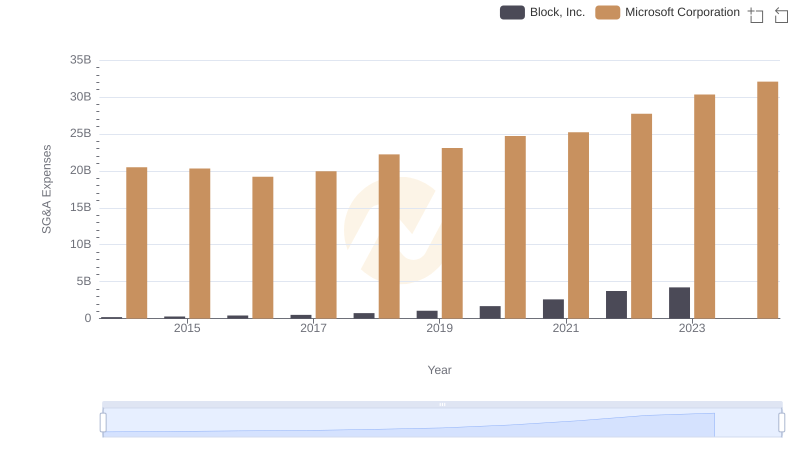Click the Block, Inc. bar for 2023
Viewport: 800px width, 461px height.
pos(680,303)
